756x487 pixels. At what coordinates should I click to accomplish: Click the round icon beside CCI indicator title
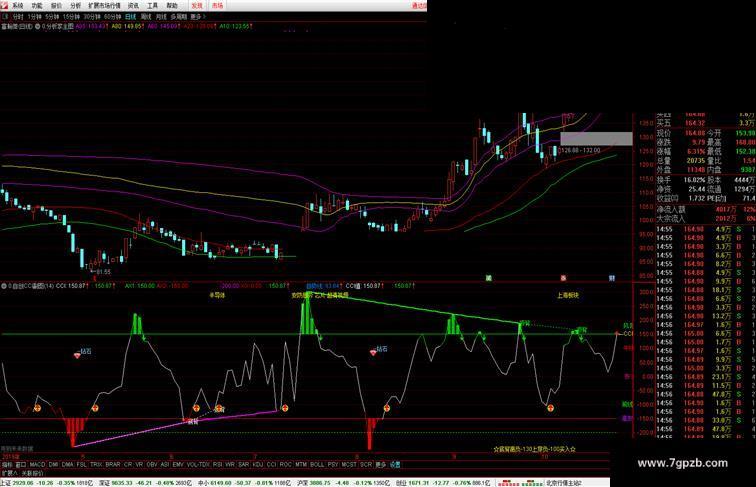[4, 286]
